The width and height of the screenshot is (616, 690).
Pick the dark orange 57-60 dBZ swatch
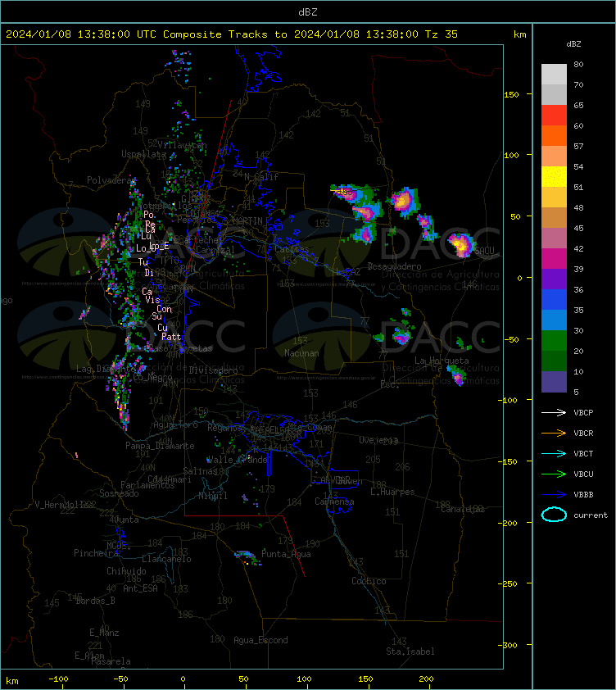pyautogui.click(x=554, y=135)
